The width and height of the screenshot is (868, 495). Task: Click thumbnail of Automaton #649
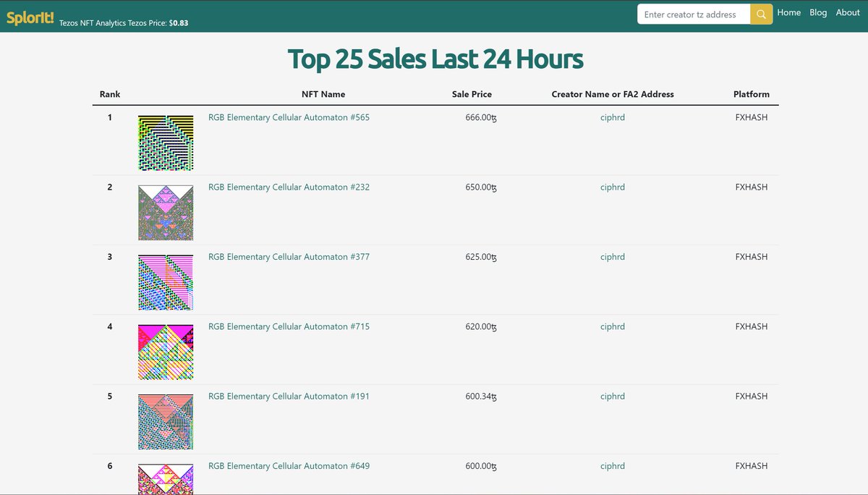pyautogui.click(x=166, y=479)
